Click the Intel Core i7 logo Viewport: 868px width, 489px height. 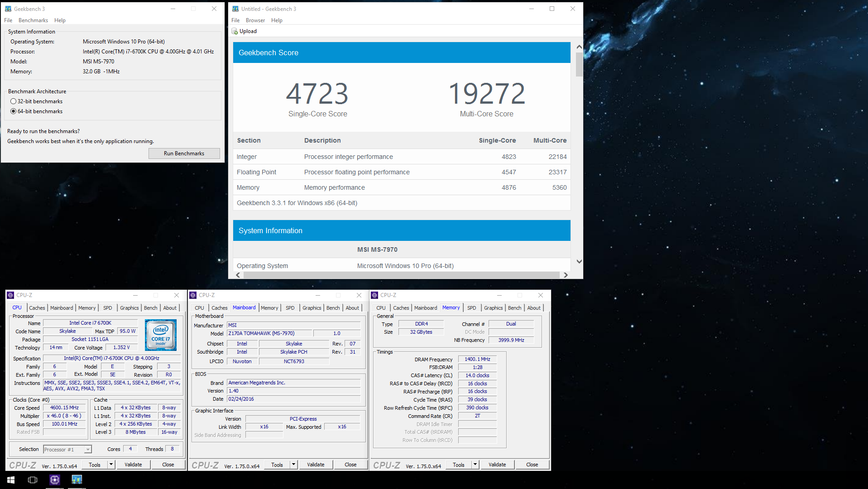(161, 335)
